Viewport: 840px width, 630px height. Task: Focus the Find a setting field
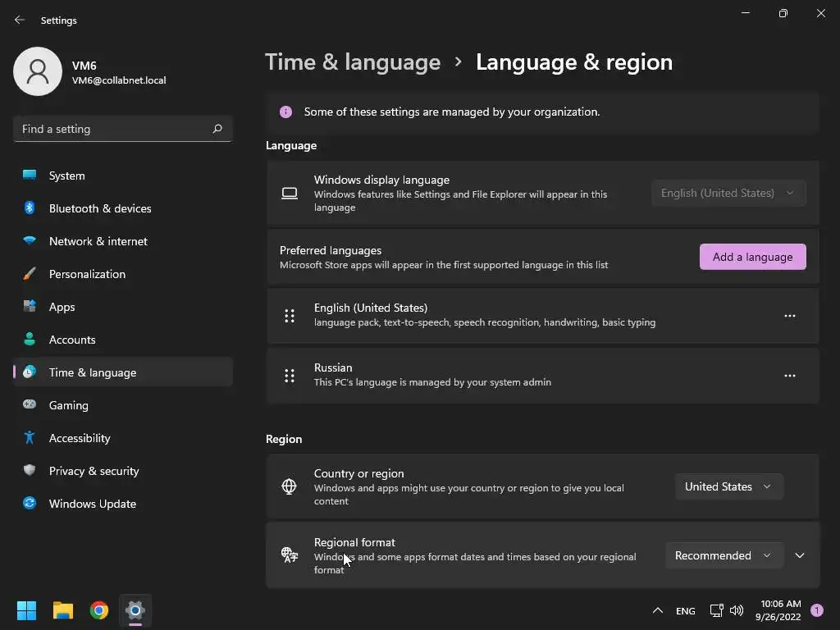[123, 129]
